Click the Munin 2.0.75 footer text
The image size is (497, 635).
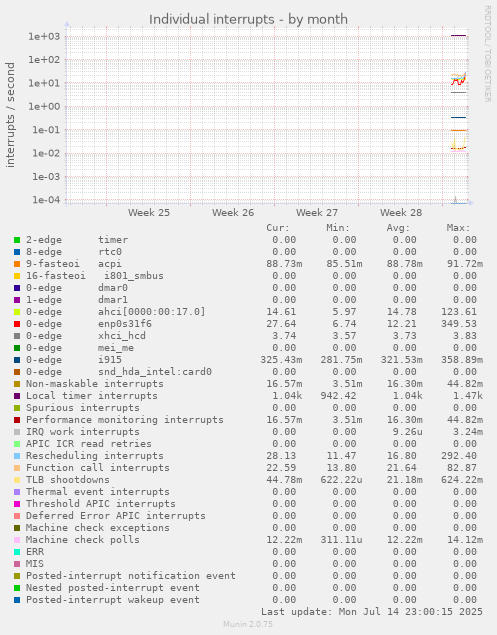(x=248, y=624)
